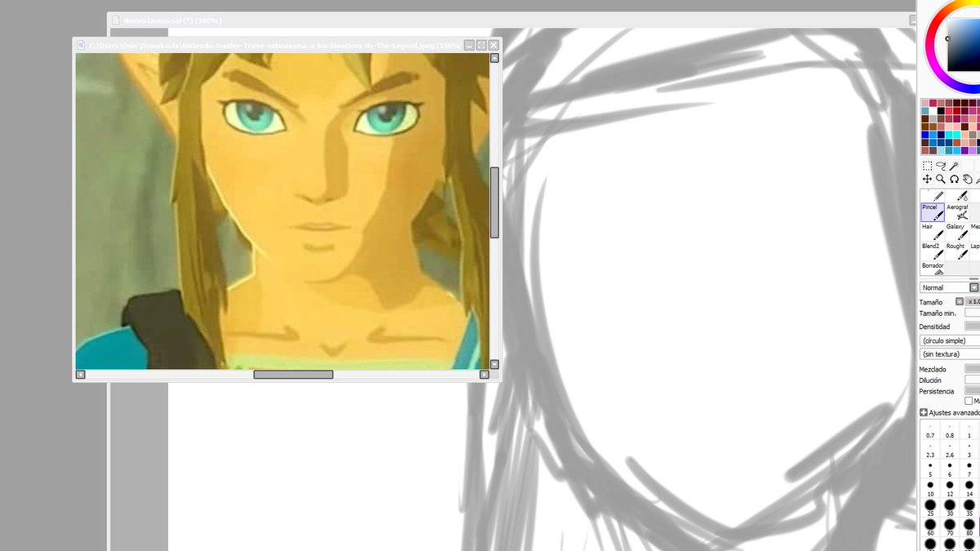Select the rectangular selection tool
The image size is (980, 551).
click(x=928, y=166)
